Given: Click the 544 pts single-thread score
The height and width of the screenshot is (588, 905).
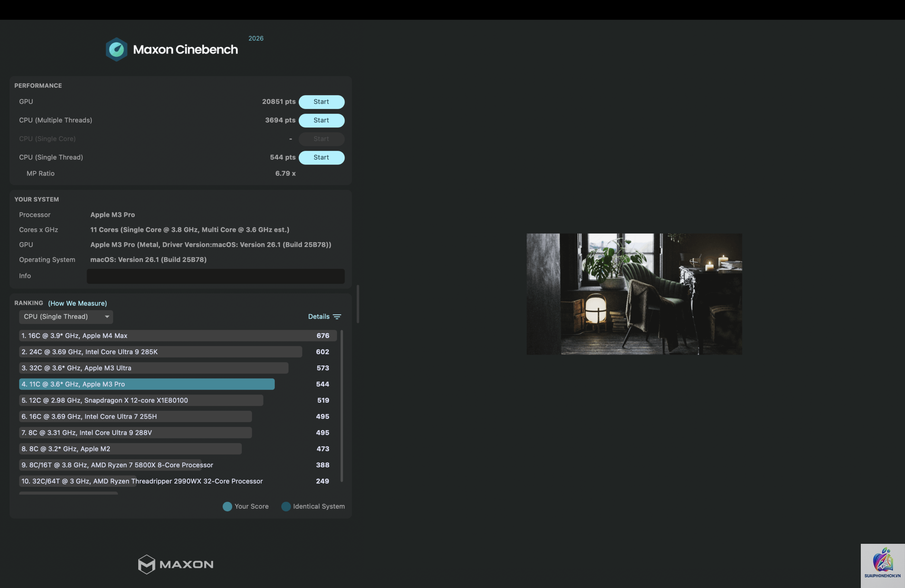Looking at the screenshot, I should 282,157.
